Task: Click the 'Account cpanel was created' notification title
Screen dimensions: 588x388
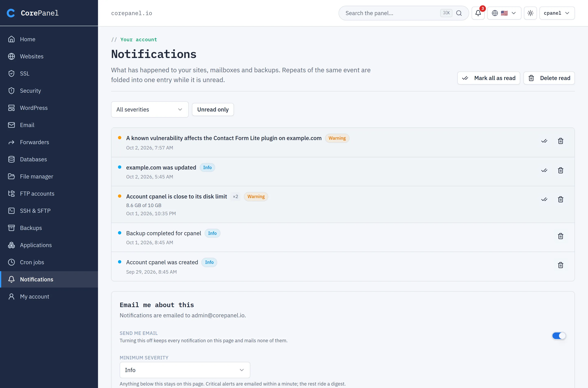Action: pos(162,262)
